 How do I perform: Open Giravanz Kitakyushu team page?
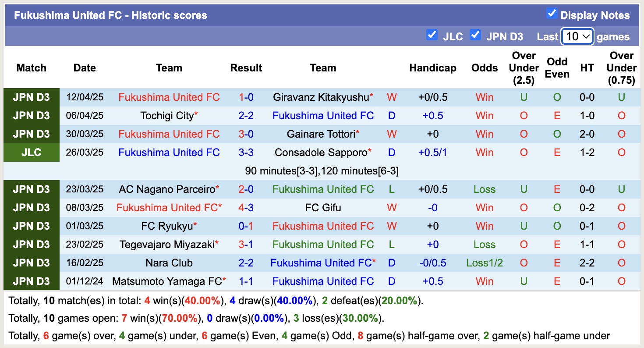(x=321, y=97)
